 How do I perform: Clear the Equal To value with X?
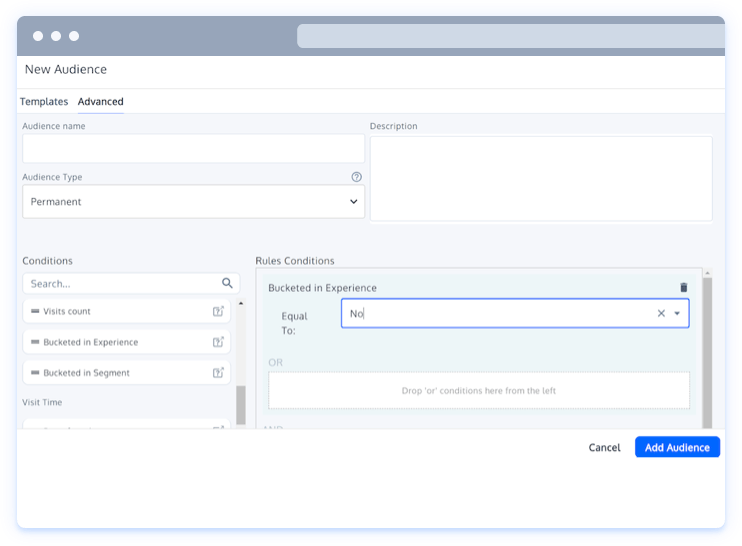point(661,314)
